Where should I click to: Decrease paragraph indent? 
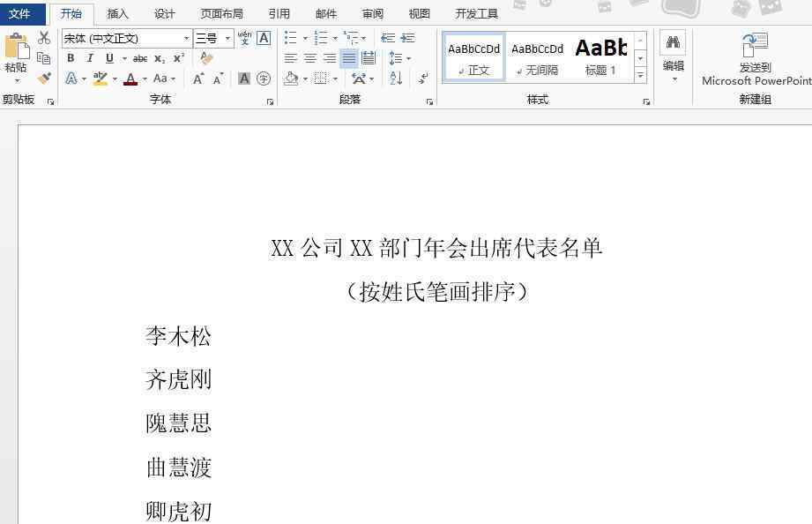[387, 38]
